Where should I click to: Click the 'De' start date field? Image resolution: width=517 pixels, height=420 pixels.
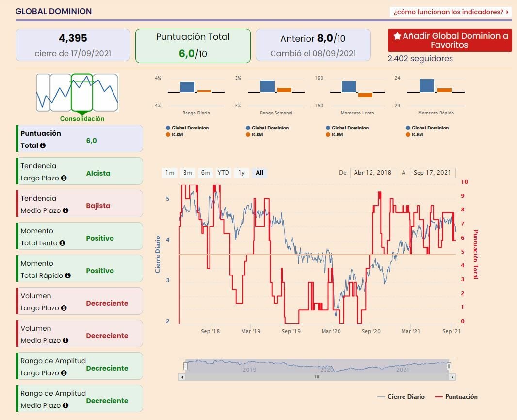click(373, 173)
